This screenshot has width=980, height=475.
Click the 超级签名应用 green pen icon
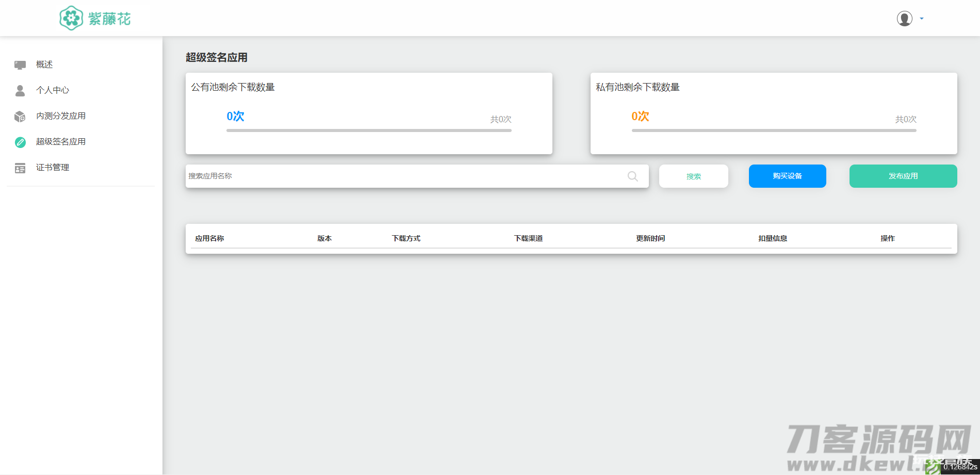tap(20, 142)
